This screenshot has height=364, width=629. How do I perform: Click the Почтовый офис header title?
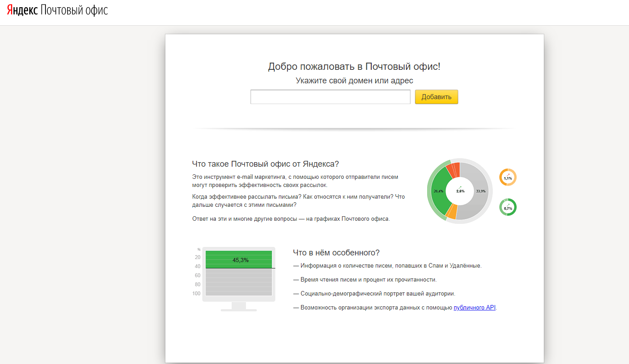pyautogui.click(x=74, y=10)
